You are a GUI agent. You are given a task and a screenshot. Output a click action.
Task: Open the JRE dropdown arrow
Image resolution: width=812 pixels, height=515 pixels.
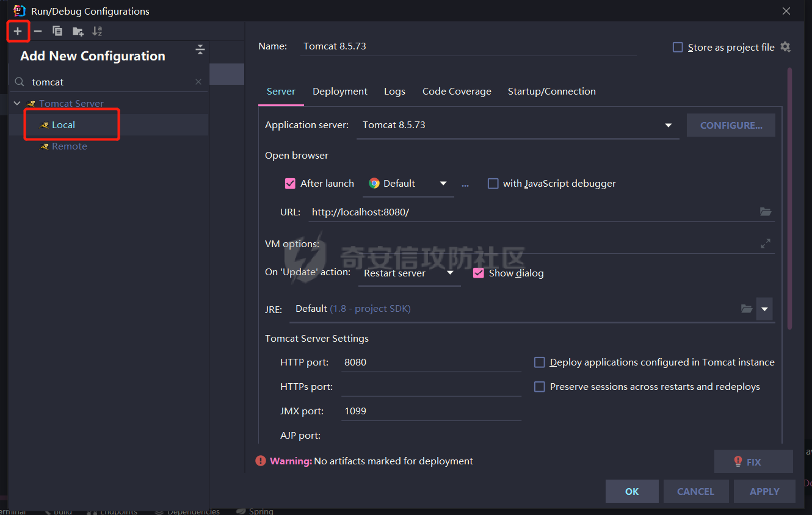(764, 309)
